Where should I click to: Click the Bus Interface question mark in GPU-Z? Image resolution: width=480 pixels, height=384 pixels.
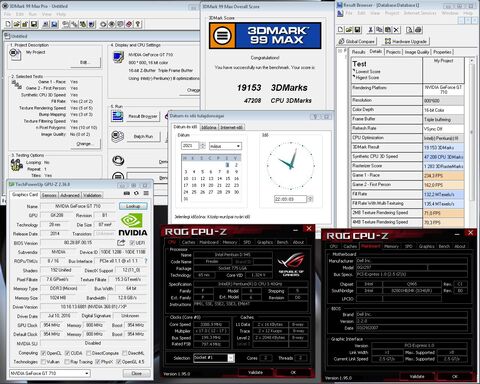point(146,261)
